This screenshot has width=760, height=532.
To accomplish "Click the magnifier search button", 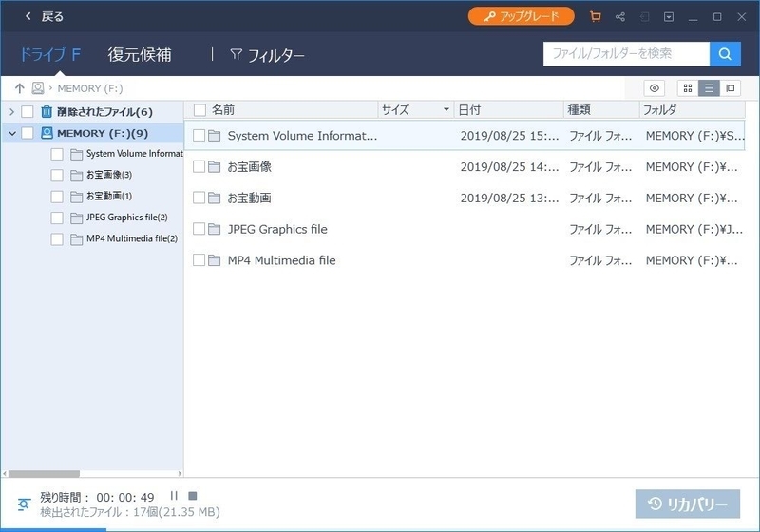I will coord(725,54).
